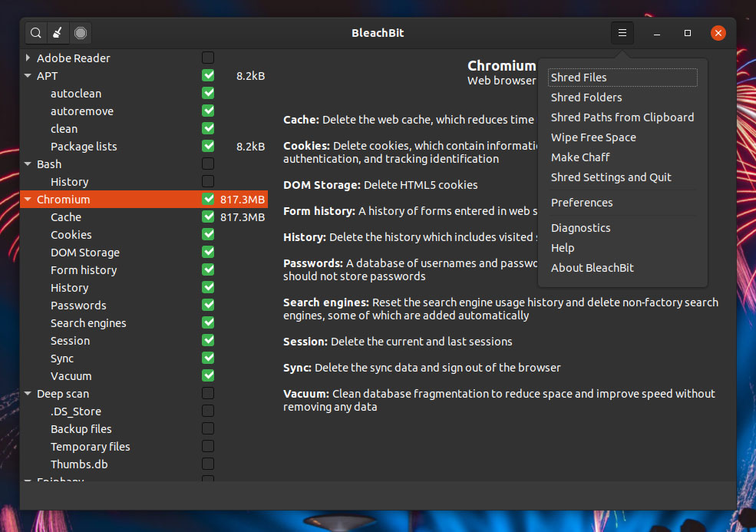Collapse the APT cleaner group
The image size is (756, 532).
(28, 76)
